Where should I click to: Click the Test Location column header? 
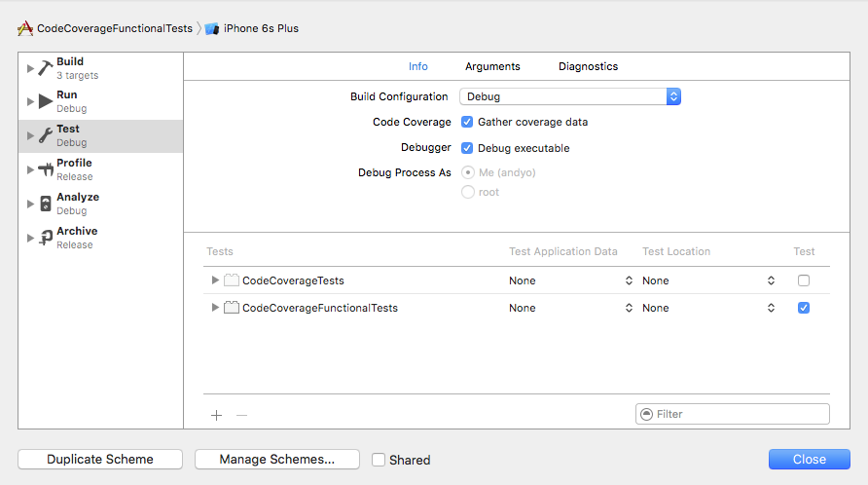676,251
